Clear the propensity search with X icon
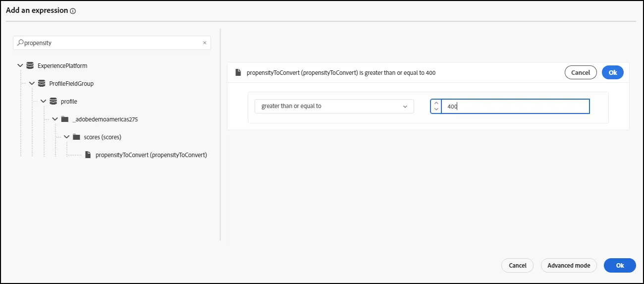The image size is (644, 284). coord(205,43)
